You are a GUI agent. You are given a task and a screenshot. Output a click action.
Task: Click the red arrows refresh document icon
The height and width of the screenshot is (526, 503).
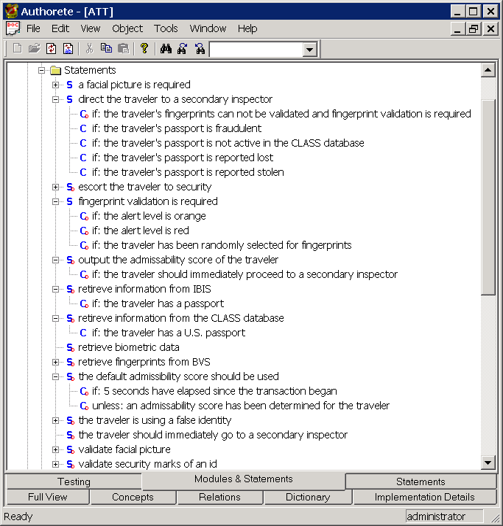point(51,49)
